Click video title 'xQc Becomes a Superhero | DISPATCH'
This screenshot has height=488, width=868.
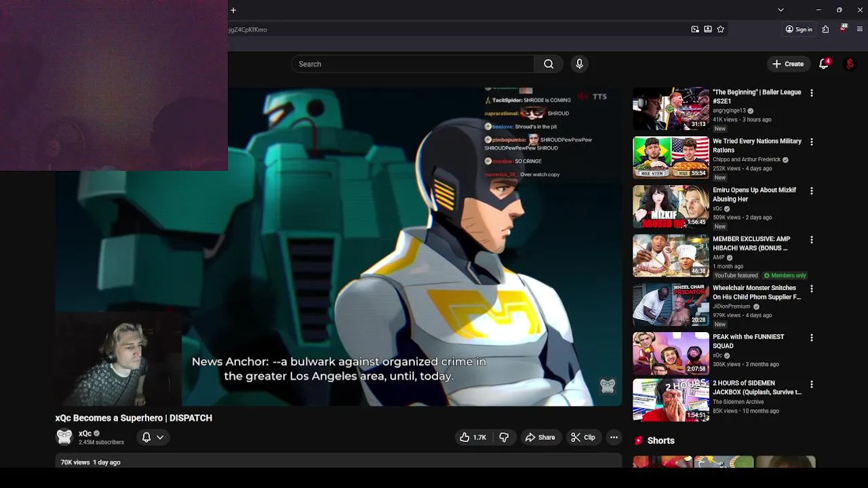point(134,418)
